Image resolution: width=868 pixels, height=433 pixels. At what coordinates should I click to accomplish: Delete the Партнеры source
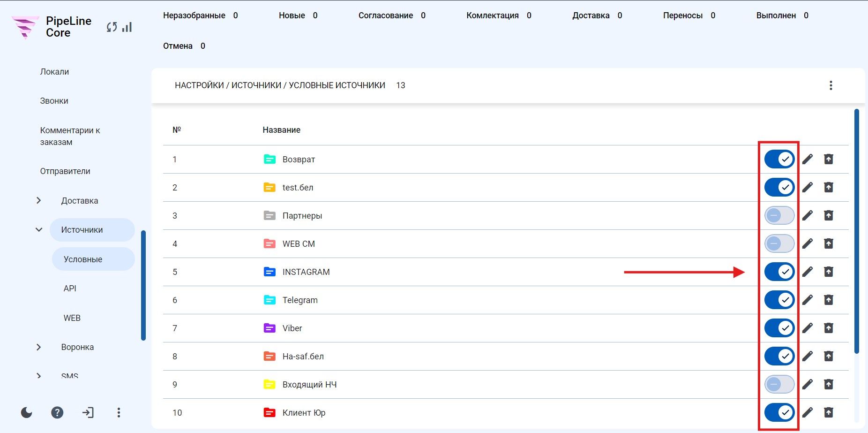[829, 216]
